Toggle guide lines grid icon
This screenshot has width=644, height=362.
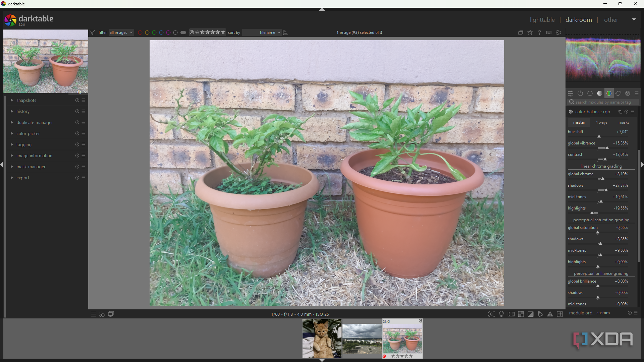pyautogui.click(x=560, y=314)
